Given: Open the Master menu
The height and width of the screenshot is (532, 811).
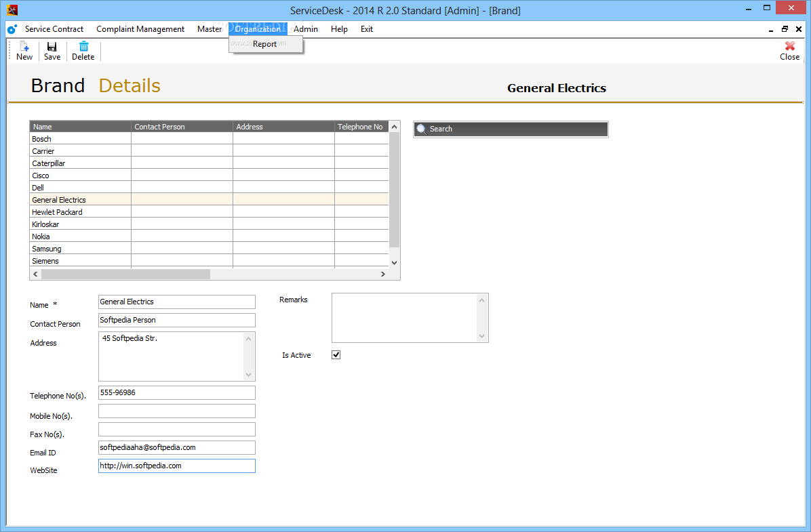Looking at the screenshot, I should [210, 29].
